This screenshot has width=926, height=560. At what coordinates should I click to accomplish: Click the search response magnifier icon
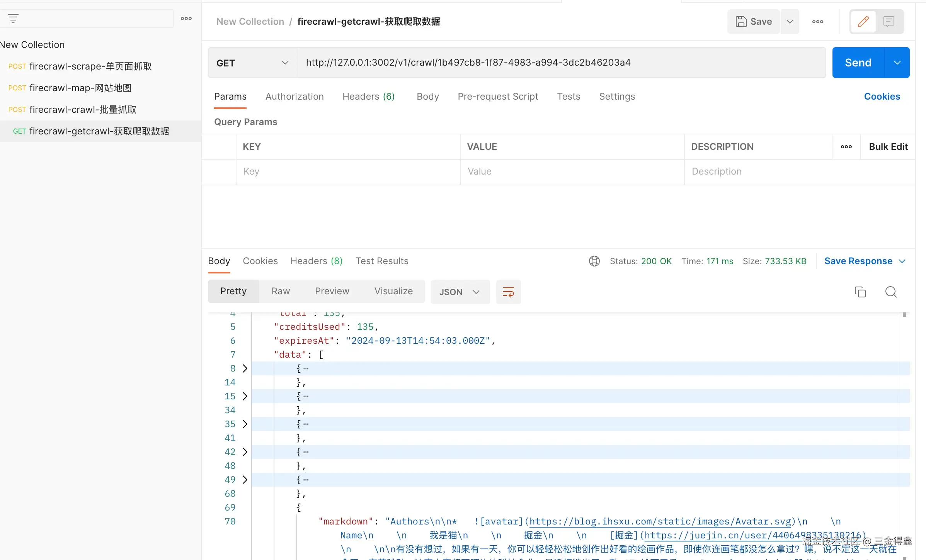891,292
